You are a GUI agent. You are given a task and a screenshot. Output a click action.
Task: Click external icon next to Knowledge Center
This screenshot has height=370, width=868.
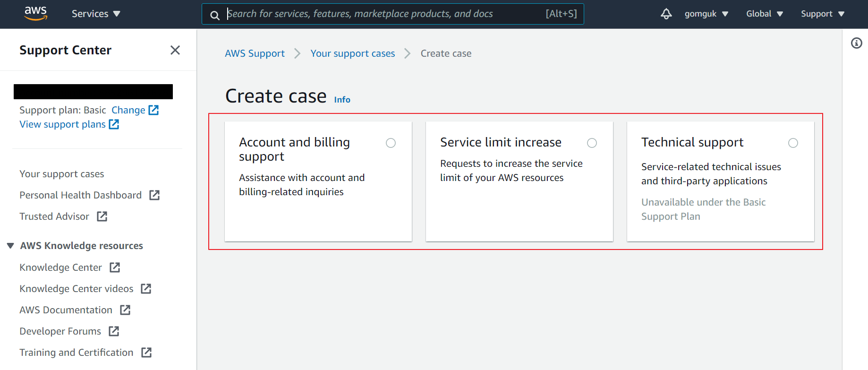click(115, 267)
